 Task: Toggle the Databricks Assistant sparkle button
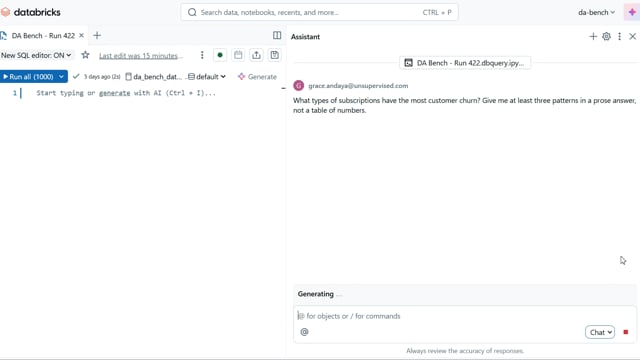coord(632,12)
